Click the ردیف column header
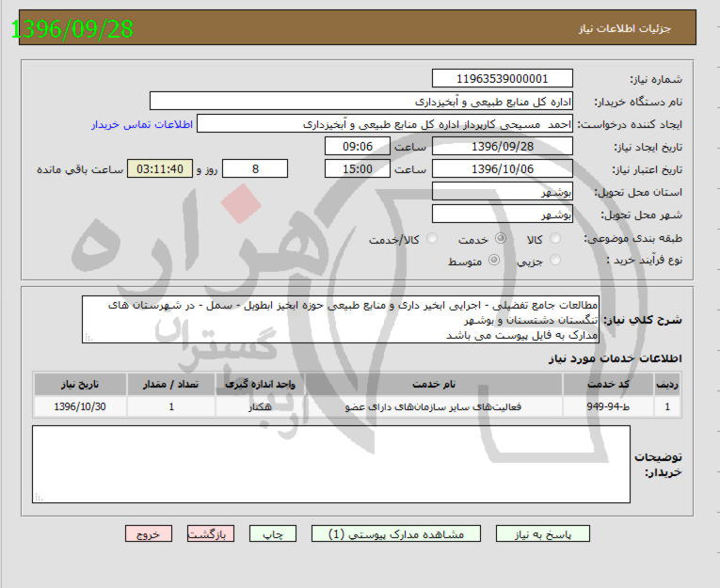 tap(667, 384)
